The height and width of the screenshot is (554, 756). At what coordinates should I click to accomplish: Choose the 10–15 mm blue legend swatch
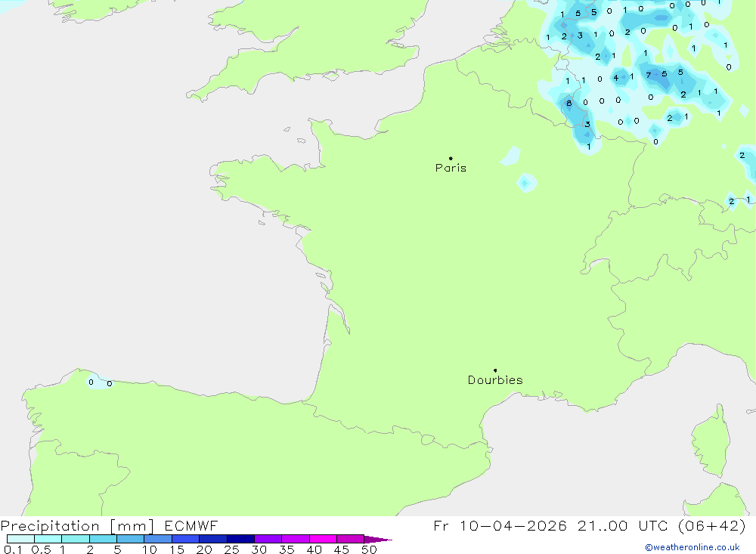click(158, 540)
